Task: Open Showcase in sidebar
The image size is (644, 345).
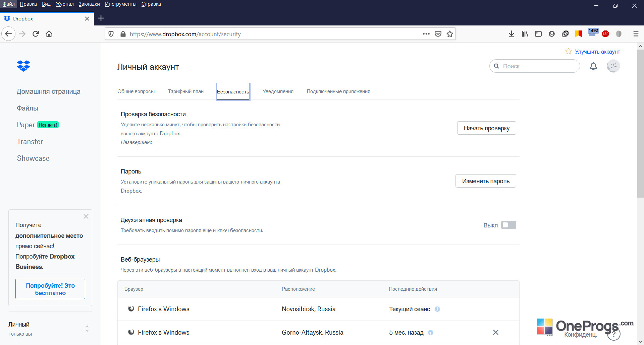Action: click(33, 158)
